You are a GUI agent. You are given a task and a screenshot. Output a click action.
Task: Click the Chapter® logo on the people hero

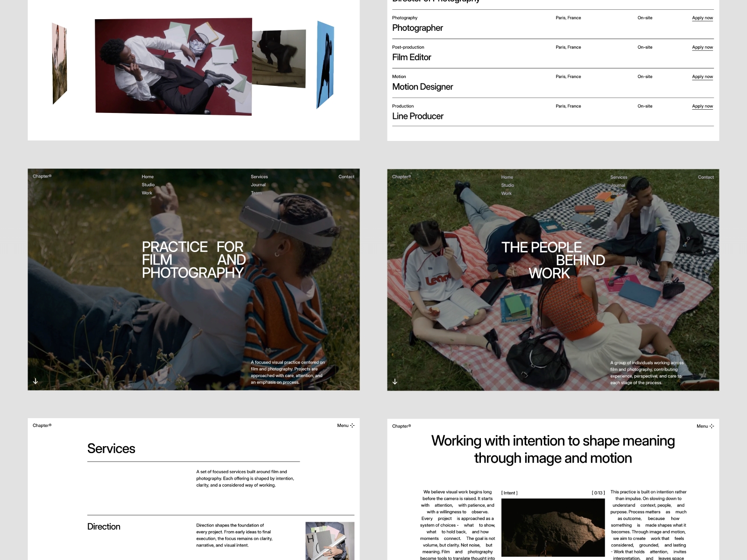[402, 177]
